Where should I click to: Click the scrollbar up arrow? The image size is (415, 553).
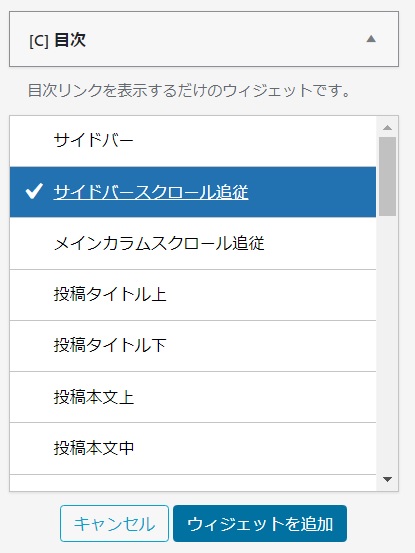tap(387, 127)
